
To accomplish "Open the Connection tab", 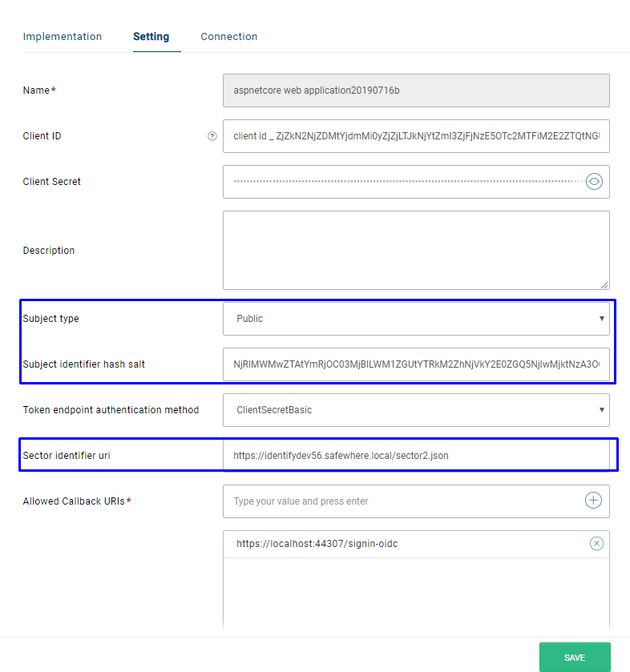I will 229,36.
